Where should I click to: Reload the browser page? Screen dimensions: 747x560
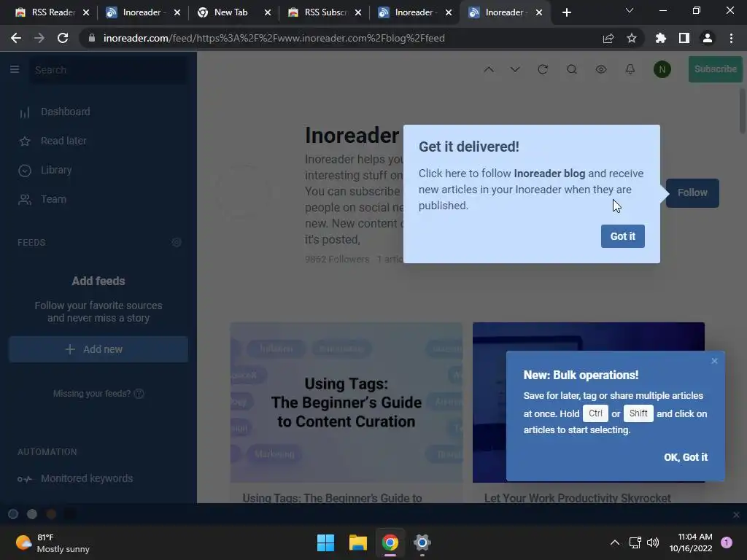click(x=63, y=38)
